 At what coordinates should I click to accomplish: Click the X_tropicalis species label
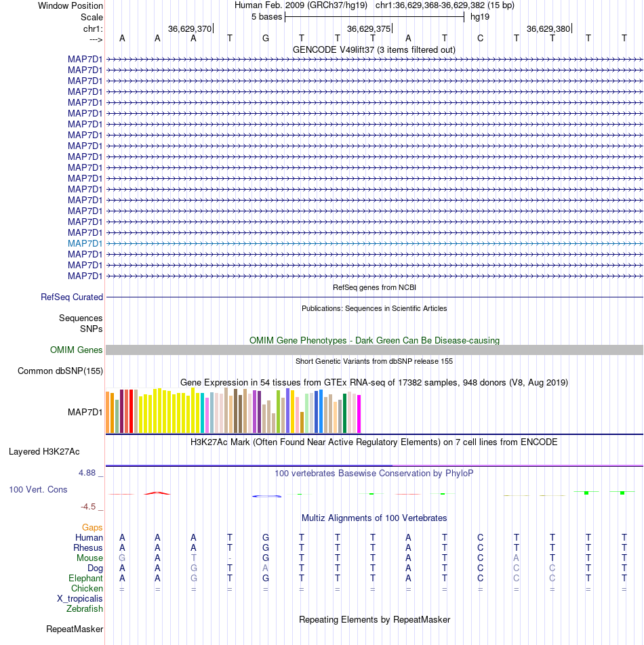[x=80, y=598]
